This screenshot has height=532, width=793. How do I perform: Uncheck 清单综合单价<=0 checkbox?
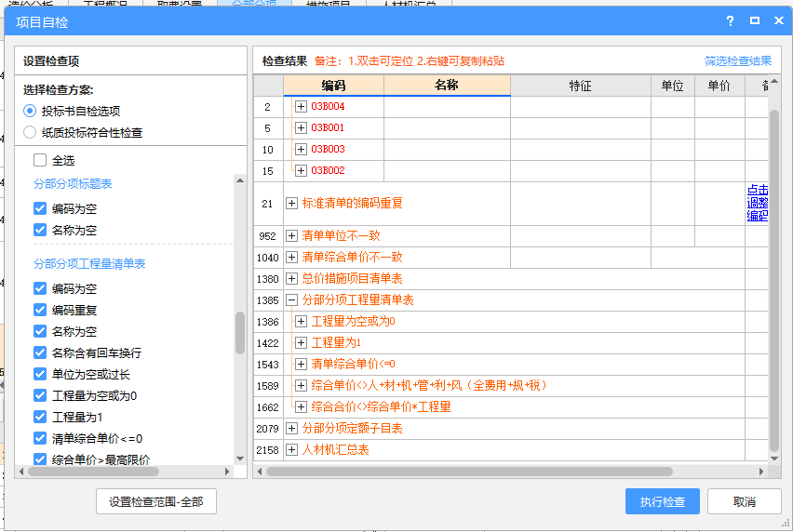40,438
